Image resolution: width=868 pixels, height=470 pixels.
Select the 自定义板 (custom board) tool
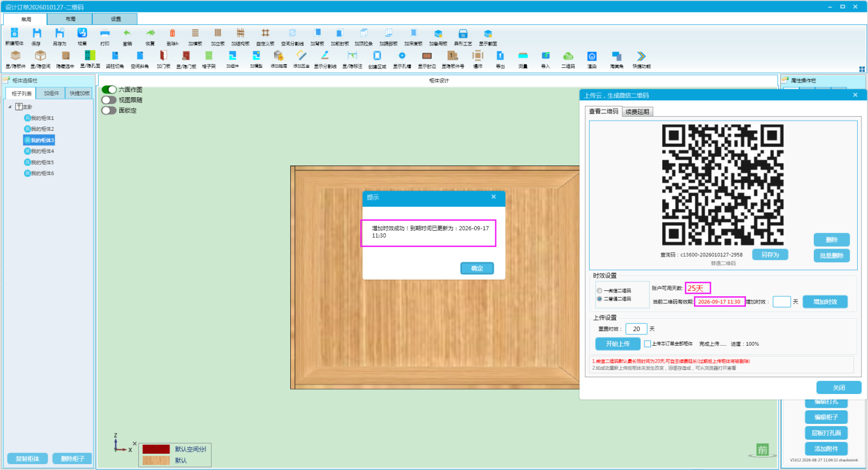[265, 33]
